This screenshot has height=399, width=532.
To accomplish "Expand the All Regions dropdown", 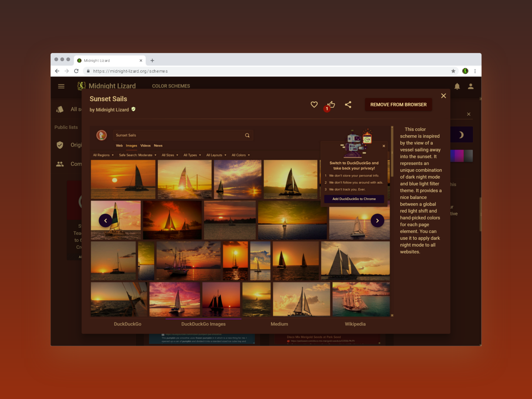I will click(103, 155).
